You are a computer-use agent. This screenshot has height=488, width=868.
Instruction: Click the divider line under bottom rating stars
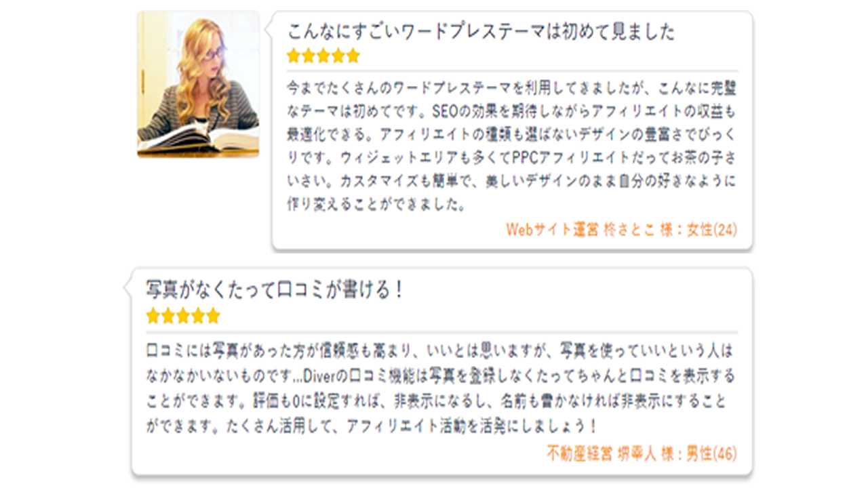coord(441,332)
